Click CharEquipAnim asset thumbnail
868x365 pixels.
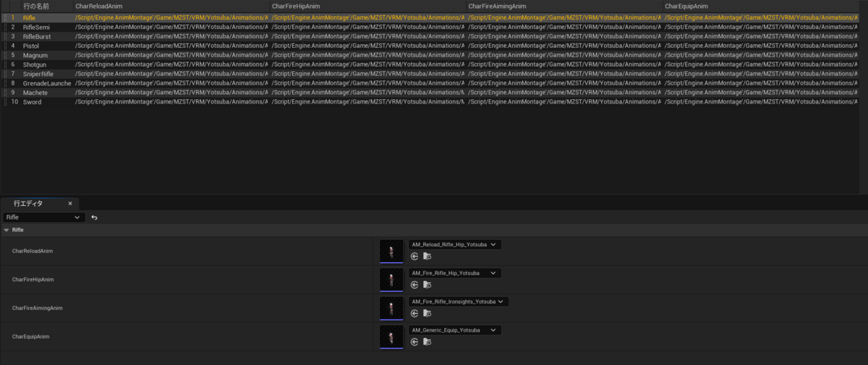[391, 336]
